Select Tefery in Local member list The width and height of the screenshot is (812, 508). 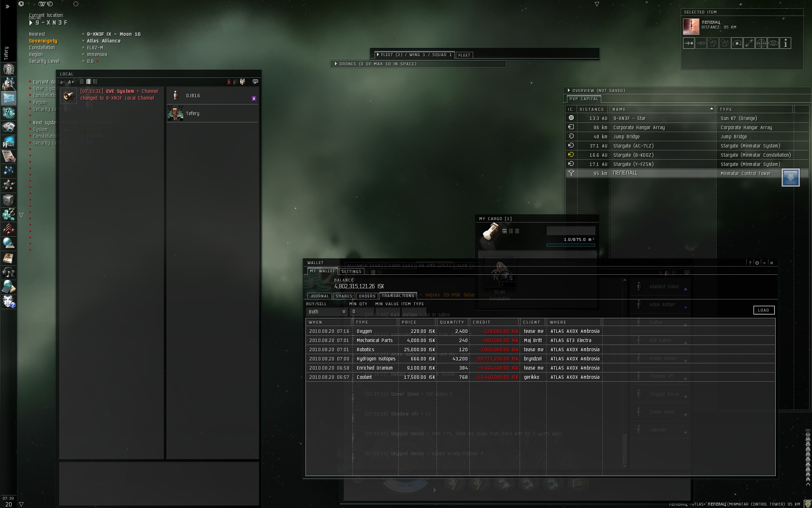tap(213, 114)
